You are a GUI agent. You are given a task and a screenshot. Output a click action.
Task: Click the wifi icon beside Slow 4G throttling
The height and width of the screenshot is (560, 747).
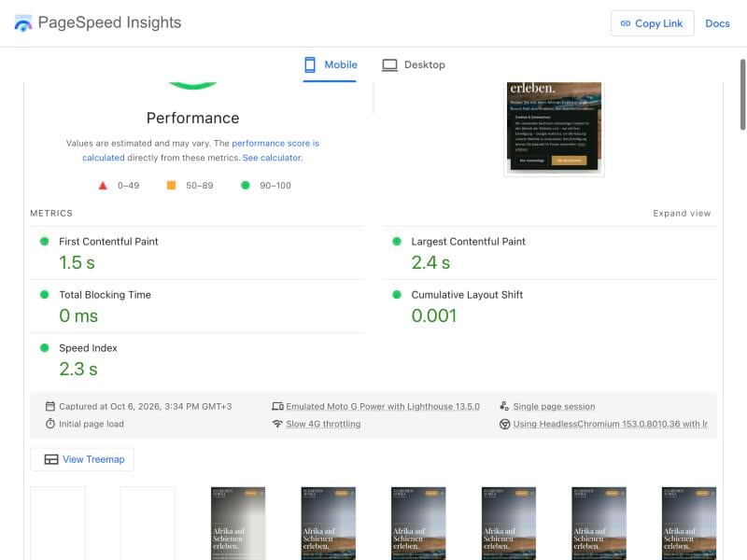coord(277,424)
